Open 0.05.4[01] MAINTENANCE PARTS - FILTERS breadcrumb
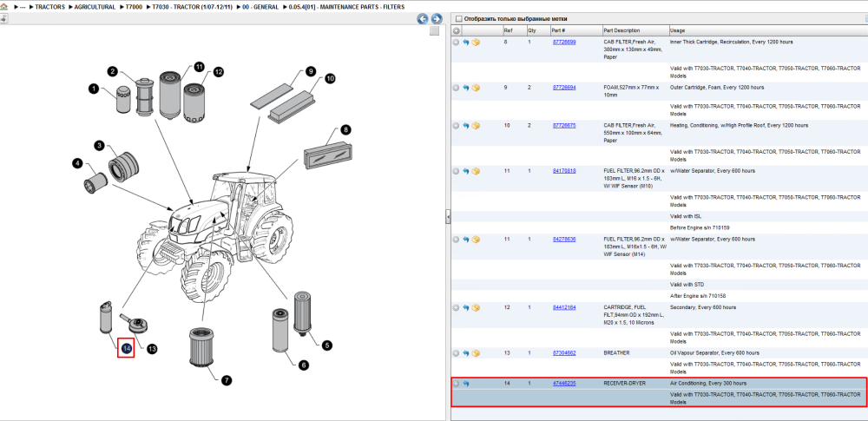The height and width of the screenshot is (421, 868). 346,7
